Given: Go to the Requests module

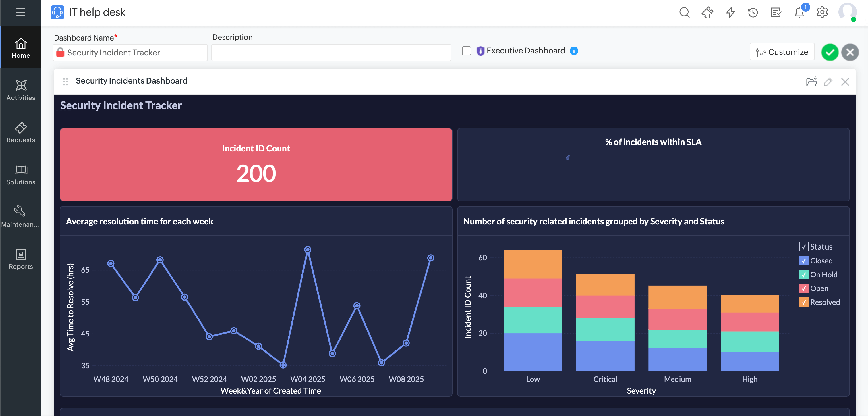Looking at the screenshot, I should (x=21, y=132).
